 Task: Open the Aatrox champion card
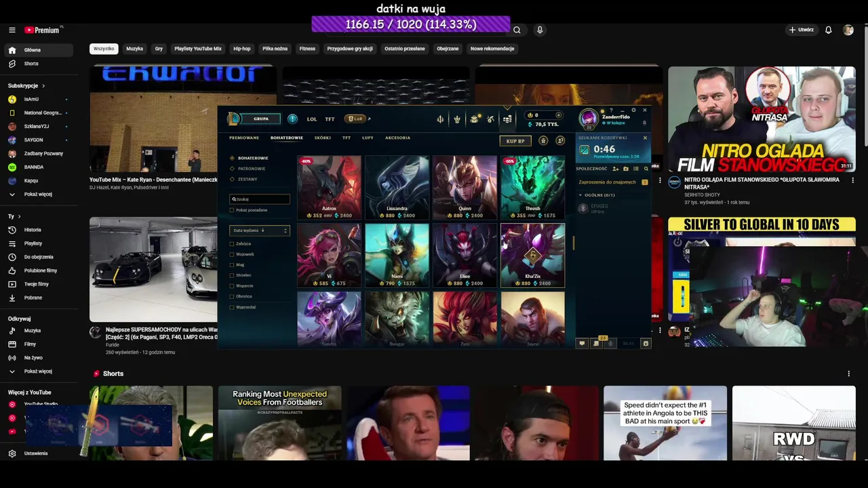(x=329, y=188)
